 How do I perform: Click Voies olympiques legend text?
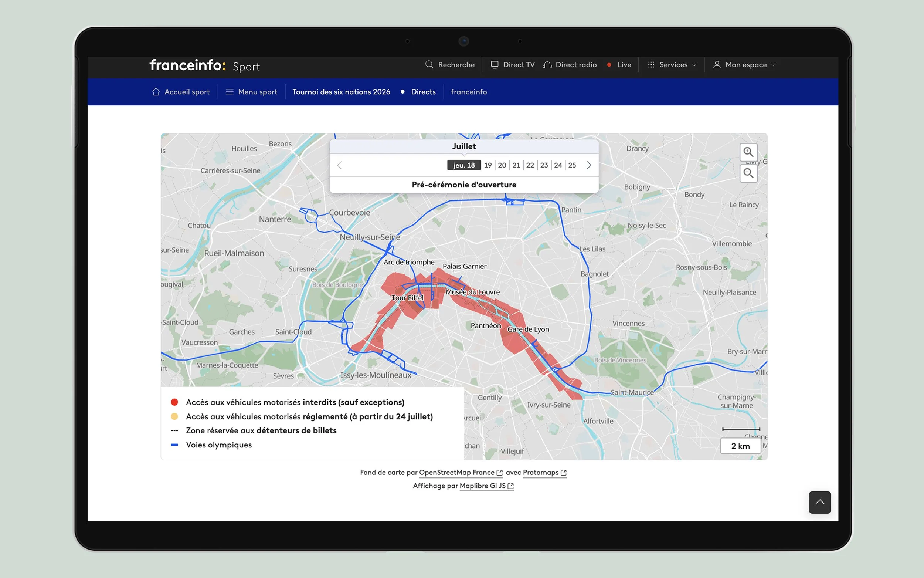(218, 445)
